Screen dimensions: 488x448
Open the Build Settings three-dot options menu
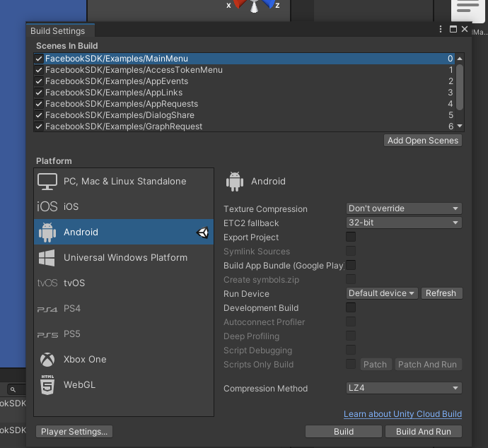point(441,29)
